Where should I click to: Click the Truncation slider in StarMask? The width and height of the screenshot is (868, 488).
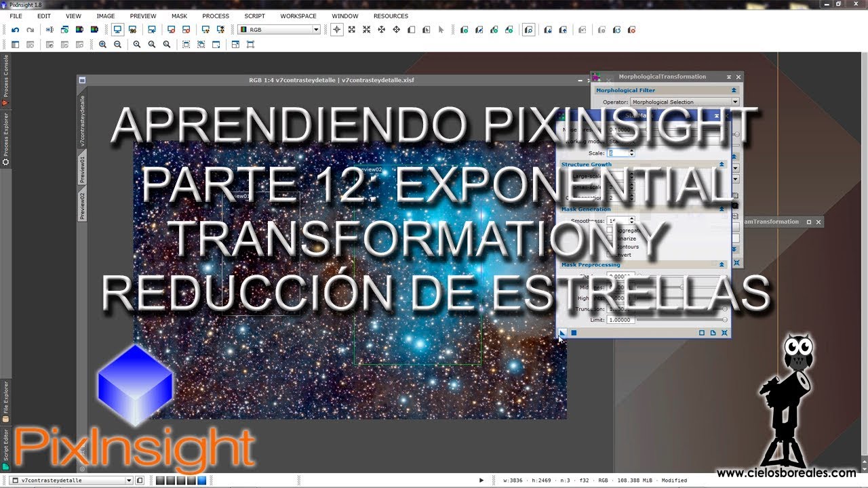coord(682,309)
